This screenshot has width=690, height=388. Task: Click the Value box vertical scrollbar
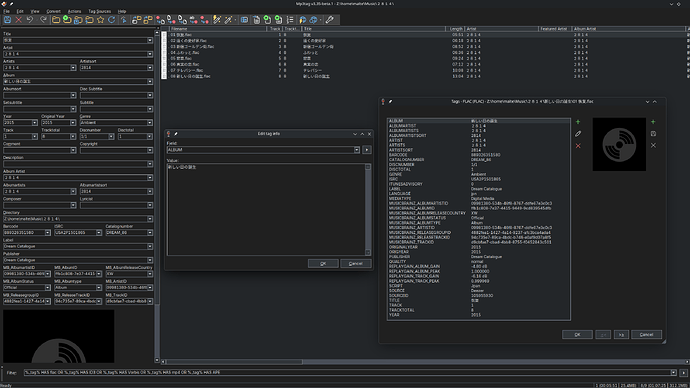[368, 210]
